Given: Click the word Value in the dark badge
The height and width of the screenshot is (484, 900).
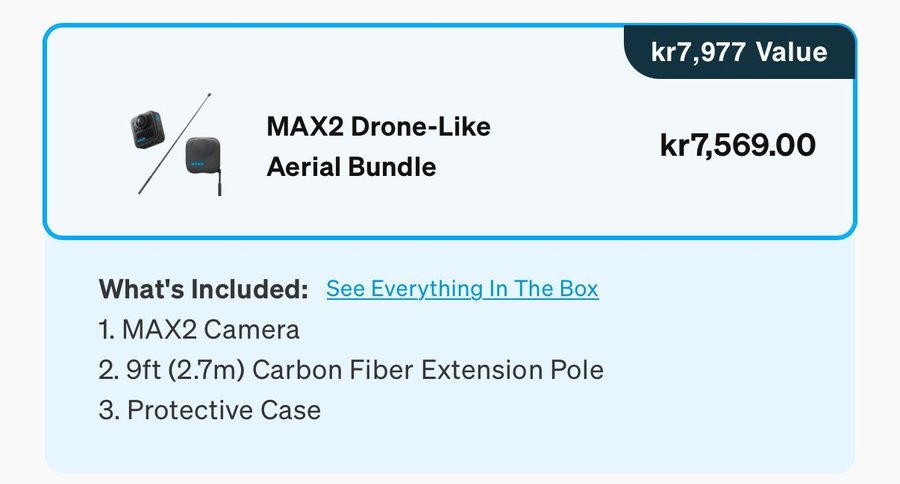Looking at the screenshot, I should tap(789, 51).
